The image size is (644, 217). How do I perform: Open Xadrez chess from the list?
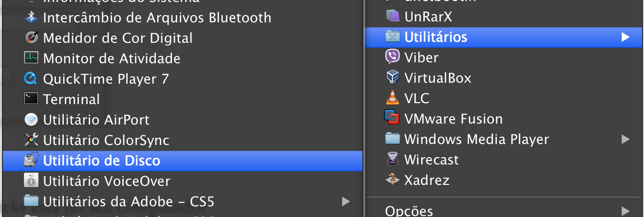pyautogui.click(x=504, y=180)
